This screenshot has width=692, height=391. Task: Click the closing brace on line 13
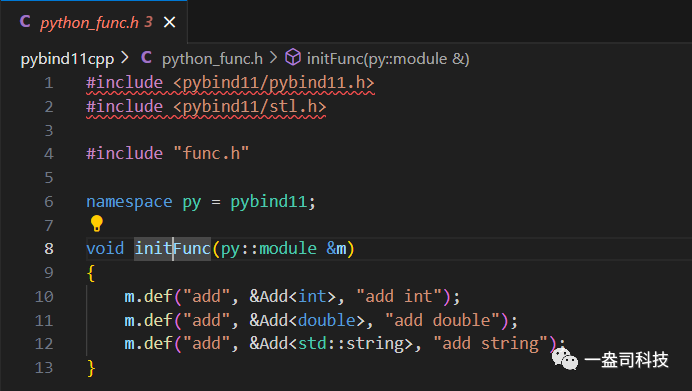[x=91, y=368]
